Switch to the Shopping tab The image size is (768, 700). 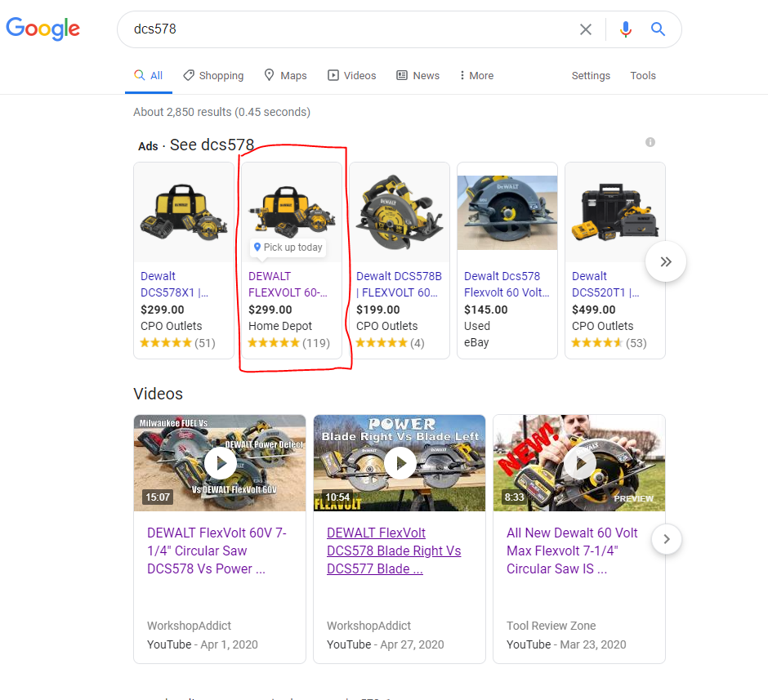click(x=213, y=76)
